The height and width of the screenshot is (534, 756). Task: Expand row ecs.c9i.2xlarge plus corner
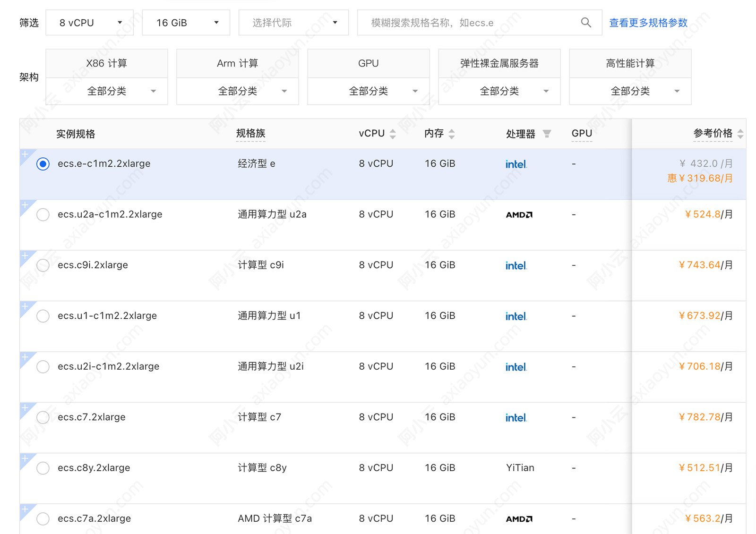coord(25,255)
